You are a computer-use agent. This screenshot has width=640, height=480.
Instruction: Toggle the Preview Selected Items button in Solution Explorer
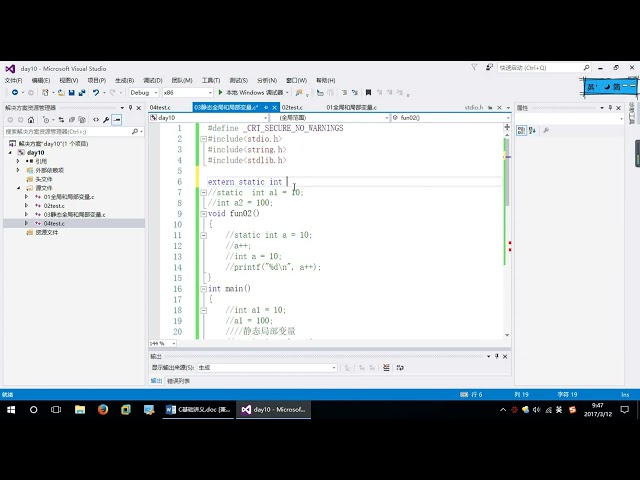coord(117,120)
